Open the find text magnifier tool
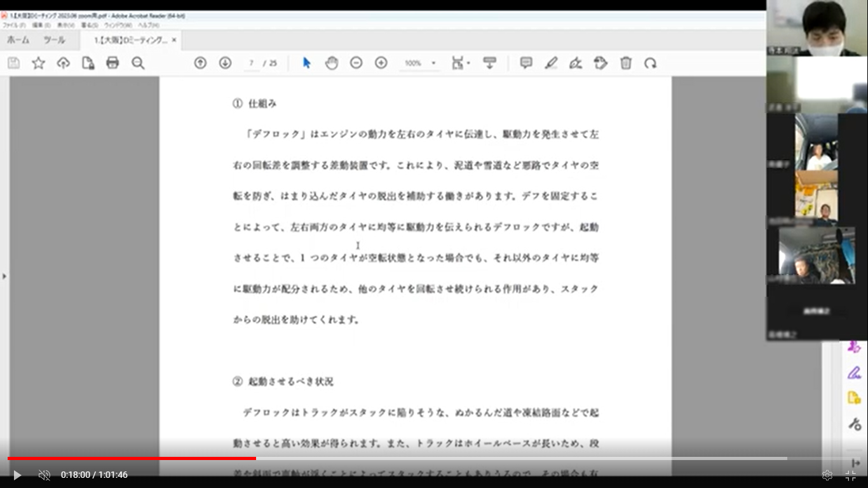The width and height of the screenshot is (868, 488). coord(138,63)
